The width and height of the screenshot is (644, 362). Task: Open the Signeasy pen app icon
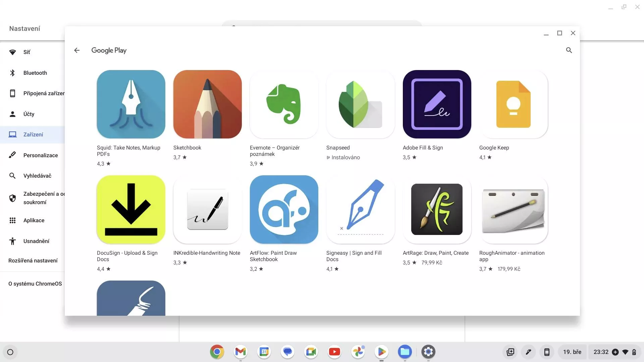[x=360, y=209]
